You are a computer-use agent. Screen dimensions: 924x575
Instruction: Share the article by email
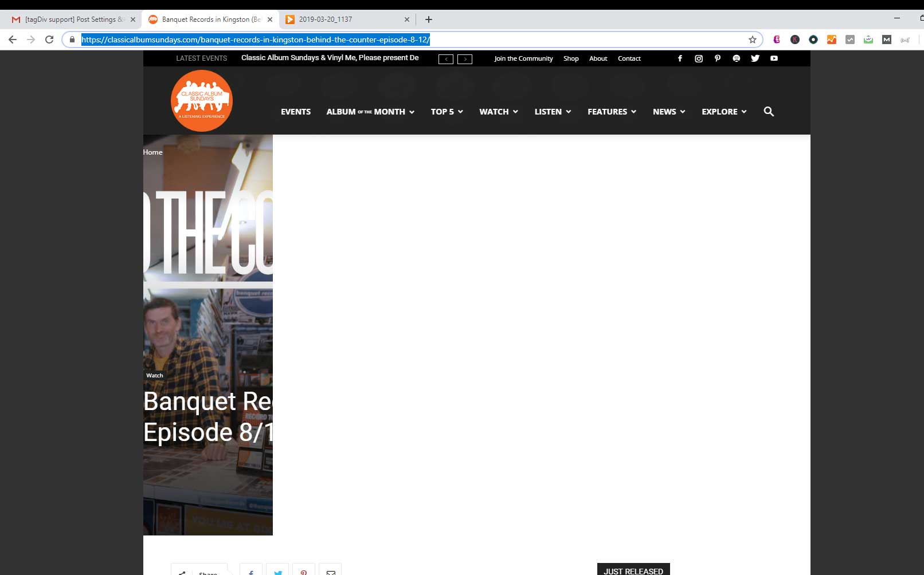coord(330,570)
